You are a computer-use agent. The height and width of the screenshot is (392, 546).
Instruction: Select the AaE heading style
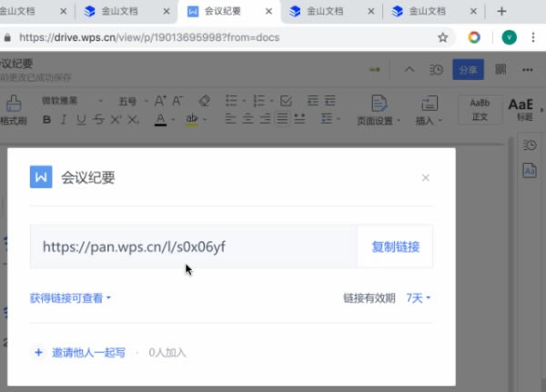point(521,110)
